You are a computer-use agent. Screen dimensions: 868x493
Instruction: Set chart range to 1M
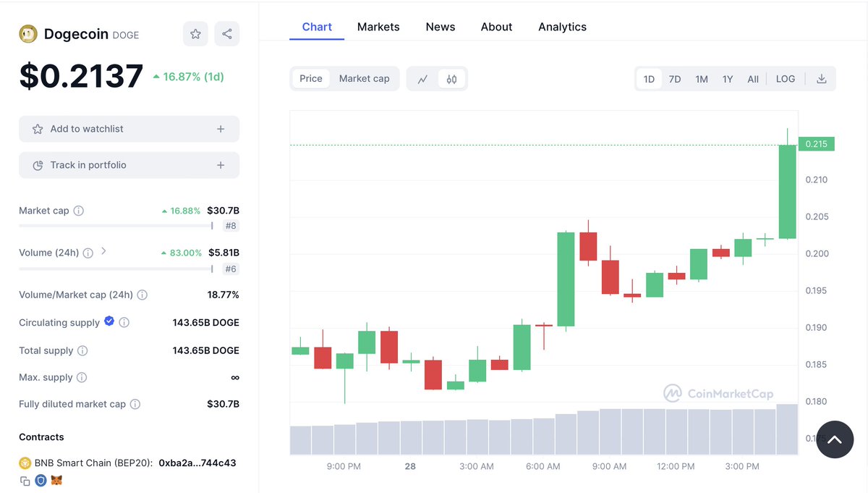pos(702,79)
